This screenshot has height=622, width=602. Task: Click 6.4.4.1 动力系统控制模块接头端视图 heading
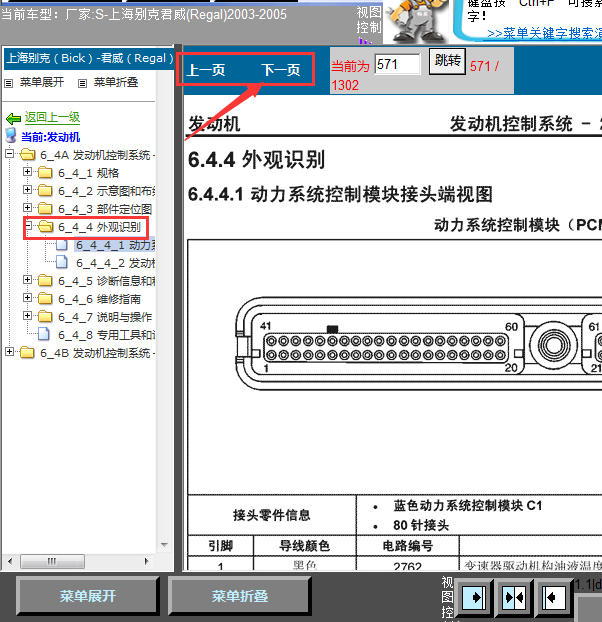pos(340,194)
